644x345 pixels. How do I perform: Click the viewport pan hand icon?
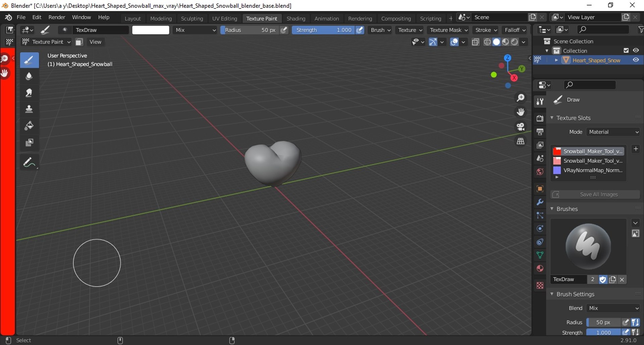coord(521,112)
